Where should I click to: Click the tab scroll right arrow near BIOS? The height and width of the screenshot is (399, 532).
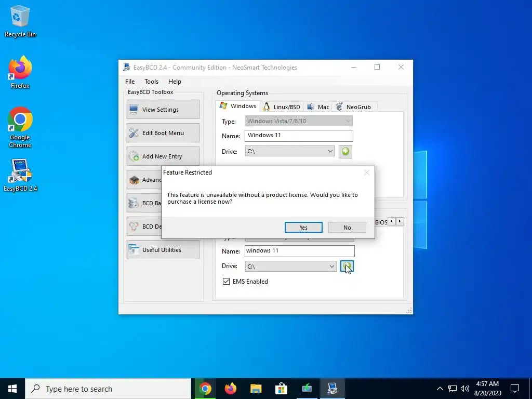point(400,221)
